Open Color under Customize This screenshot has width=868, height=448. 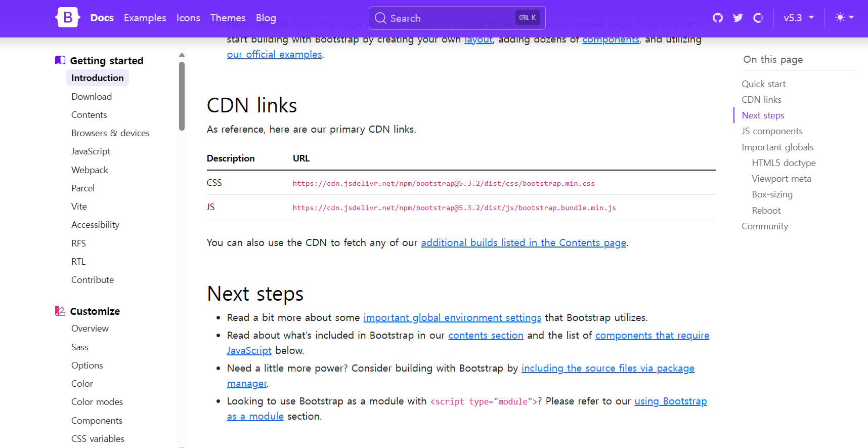(x=82, y=384)
